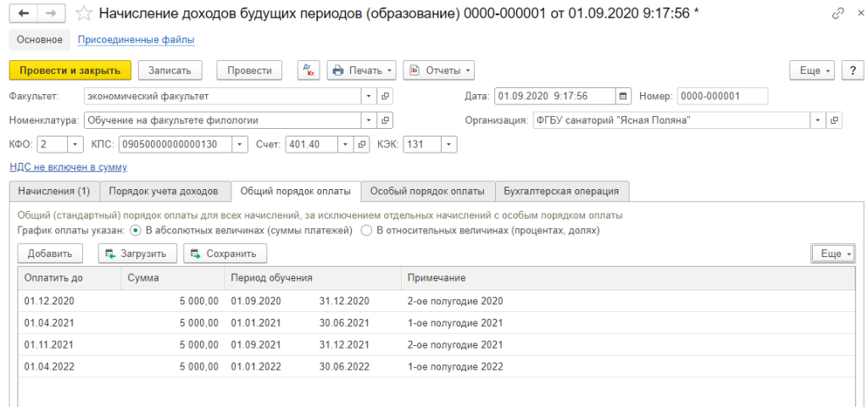Click the forward navigation arrow

click(51, 14)
